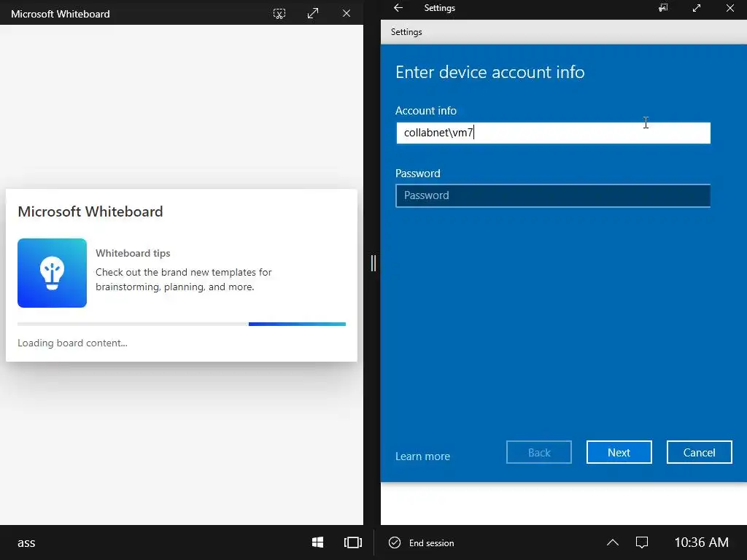Expand the Microsoft Whiteboard window to full screen
Image resolution: width=747 pixels, height=560 pixels.
coord(312,14)
